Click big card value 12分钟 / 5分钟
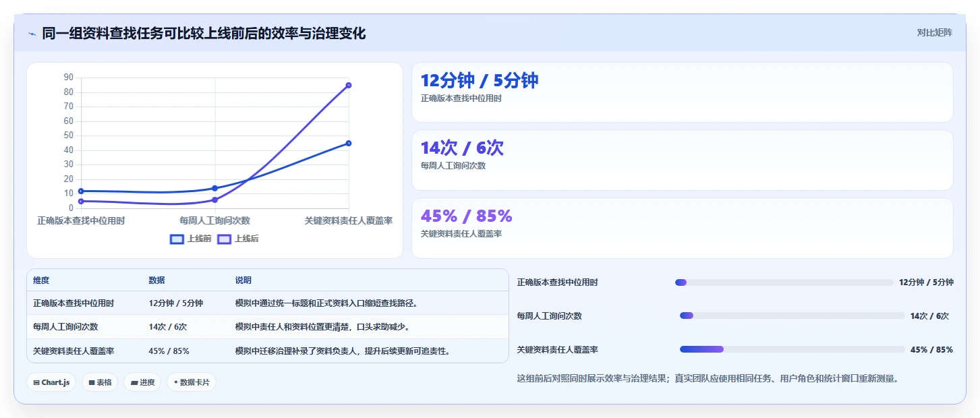980x418 pixels. click(x=480, y=80)
